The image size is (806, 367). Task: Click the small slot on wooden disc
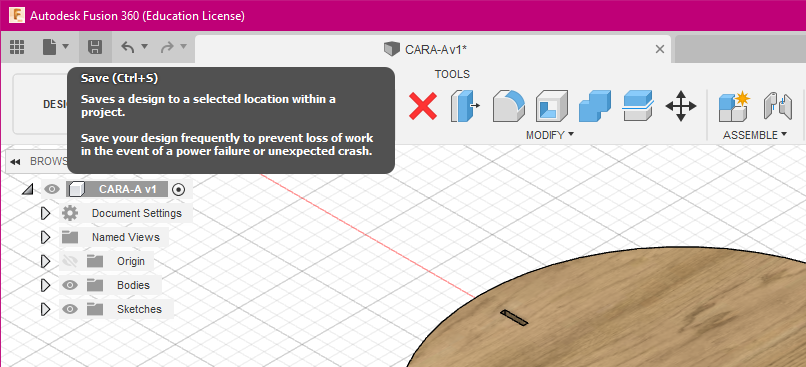(x=514, y=318)
